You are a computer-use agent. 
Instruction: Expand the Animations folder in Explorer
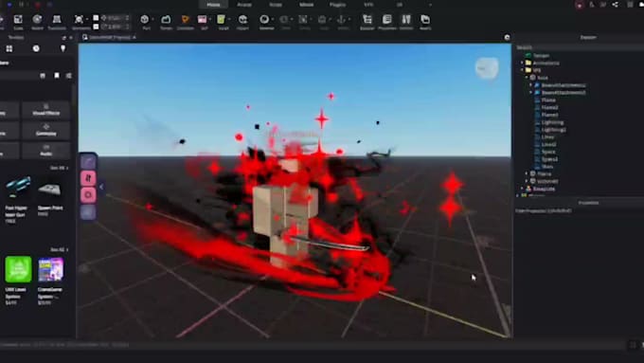coord(523,63)
